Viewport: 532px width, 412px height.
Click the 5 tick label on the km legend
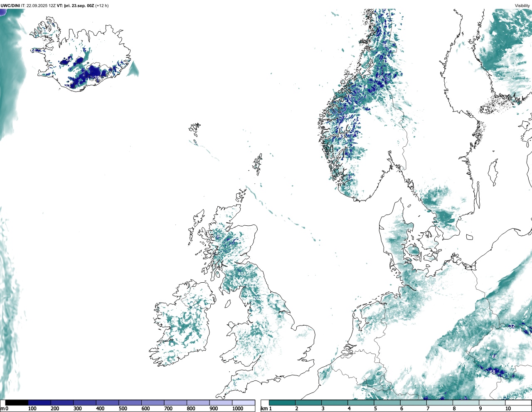coord(375,409)
